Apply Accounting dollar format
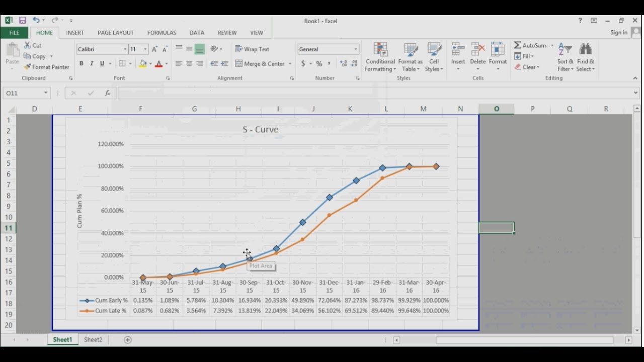The image size is (644, 362). [303, 64]
